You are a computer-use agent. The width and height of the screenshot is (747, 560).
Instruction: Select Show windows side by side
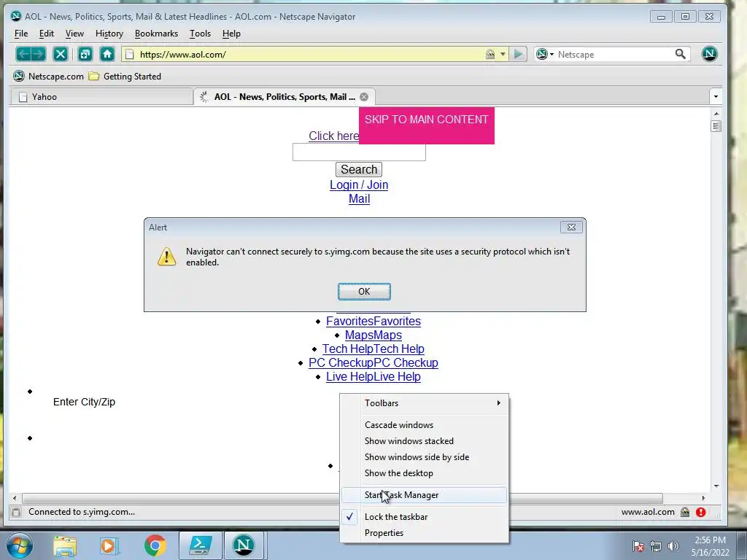[424, 457]
